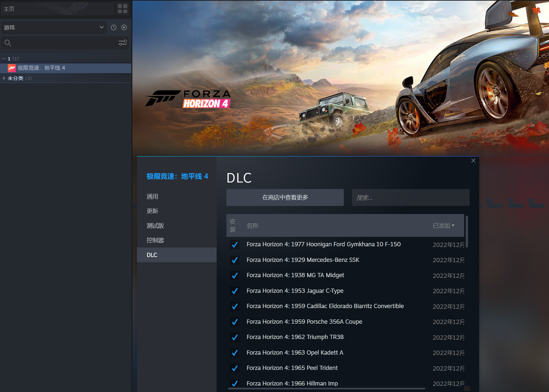
Task: Click Forza Horizon 4: 1962 Triumph TR3B name
Action: [295, 337]
